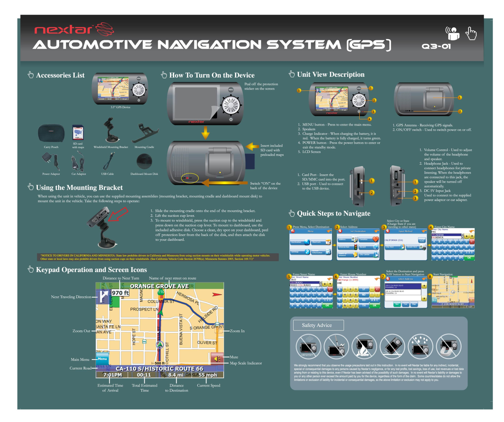
Task: Tap the ABC key on the house number keypad
Action: coord(375,300)
